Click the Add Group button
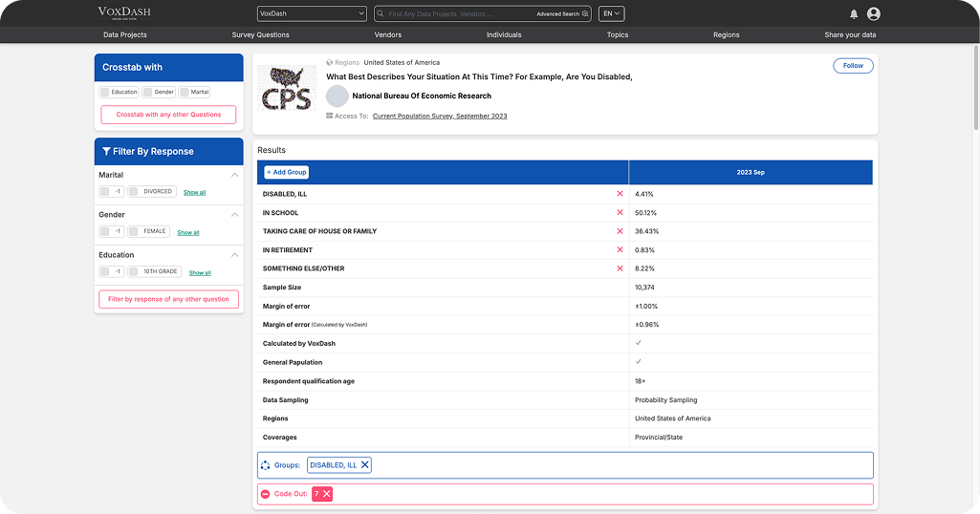 [286, 172]
